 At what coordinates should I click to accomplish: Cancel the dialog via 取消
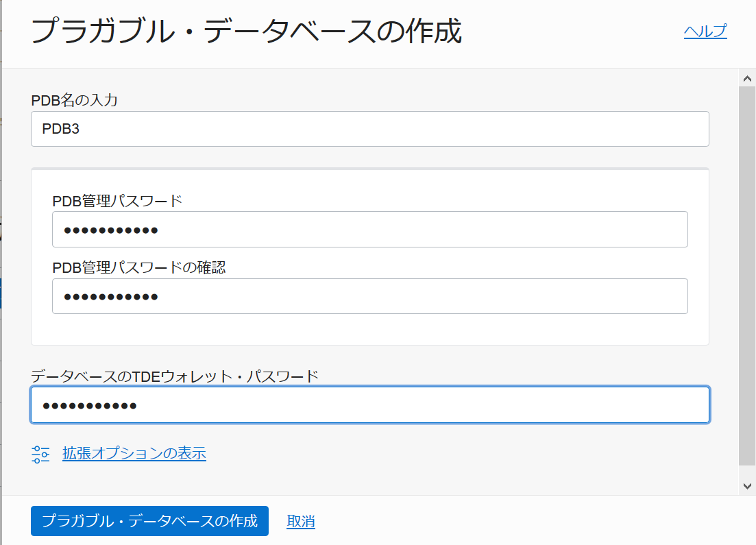coord(300,521)
